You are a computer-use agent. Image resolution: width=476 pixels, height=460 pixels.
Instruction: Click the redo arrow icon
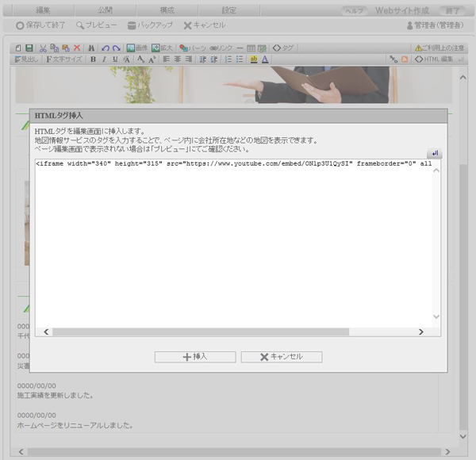[x=117, y=48]
